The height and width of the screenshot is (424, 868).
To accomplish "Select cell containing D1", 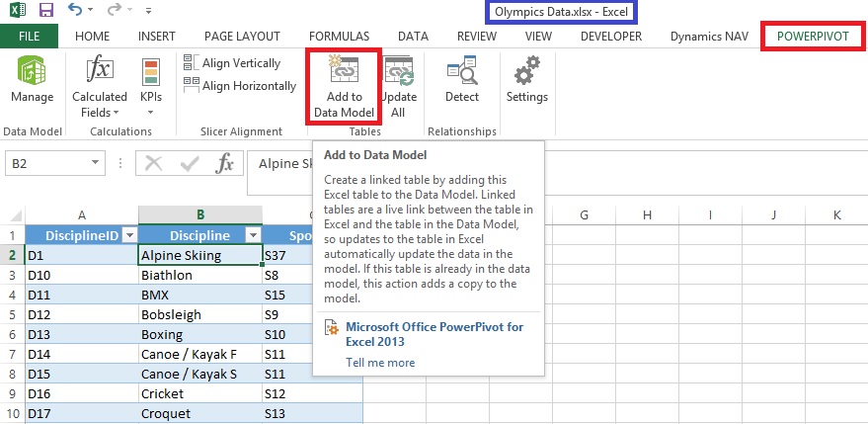I will tap(82, 255).
